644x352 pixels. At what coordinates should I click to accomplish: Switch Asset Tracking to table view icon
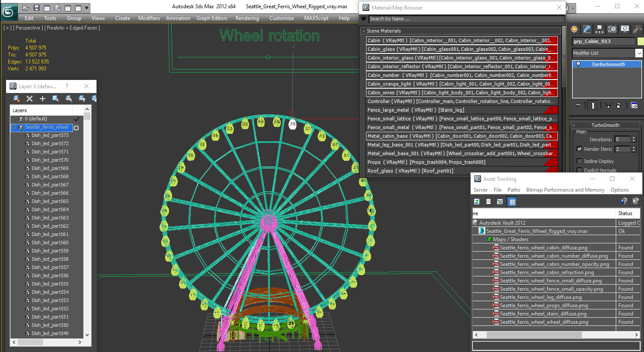pyautogui.click(x=512, y=202)
